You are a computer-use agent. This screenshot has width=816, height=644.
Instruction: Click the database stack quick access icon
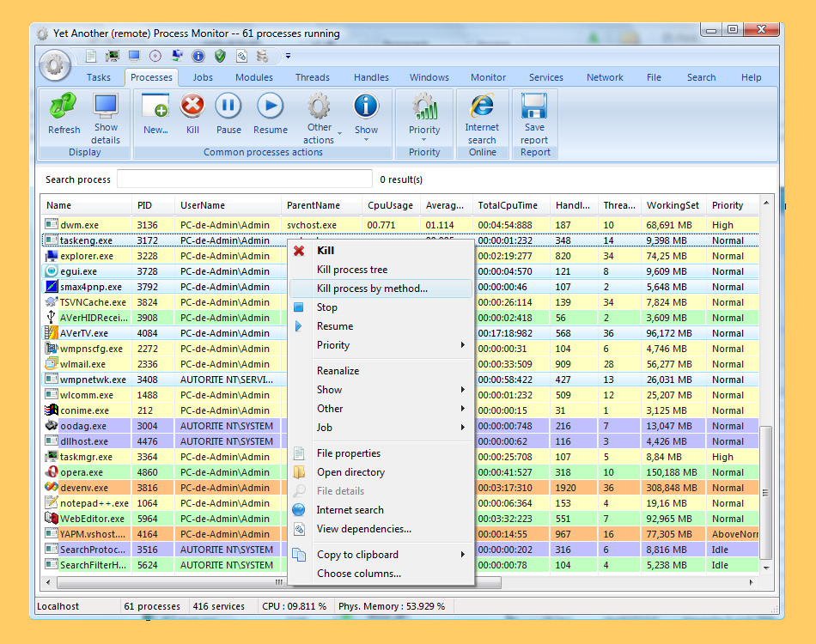point(262,56)
